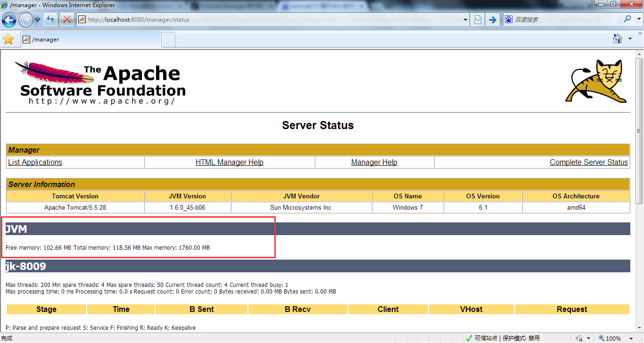Stop loading with the red X icon
The width and height of the screenshot is (644, 343).
pyautogui.click(x=67, y=19)
